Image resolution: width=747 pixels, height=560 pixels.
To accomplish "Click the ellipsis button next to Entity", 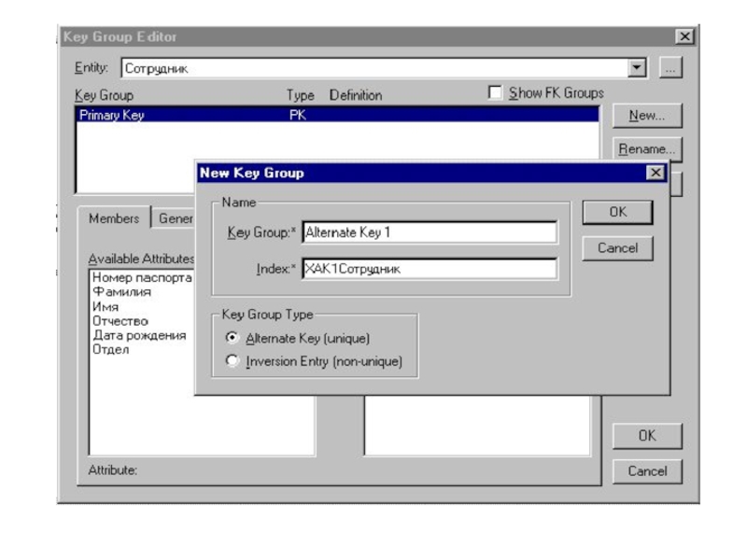I will tap(670, 68).
